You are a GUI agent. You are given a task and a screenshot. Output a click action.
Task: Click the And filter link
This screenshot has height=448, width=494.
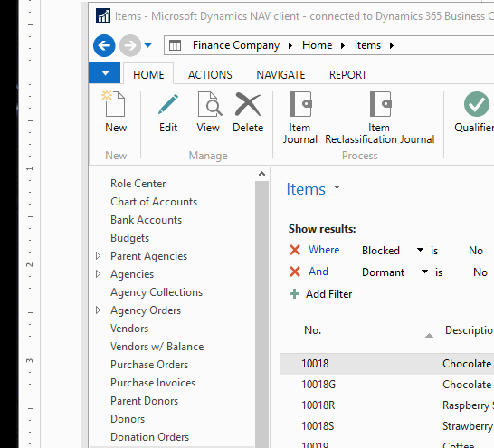[x=318, y=272]
